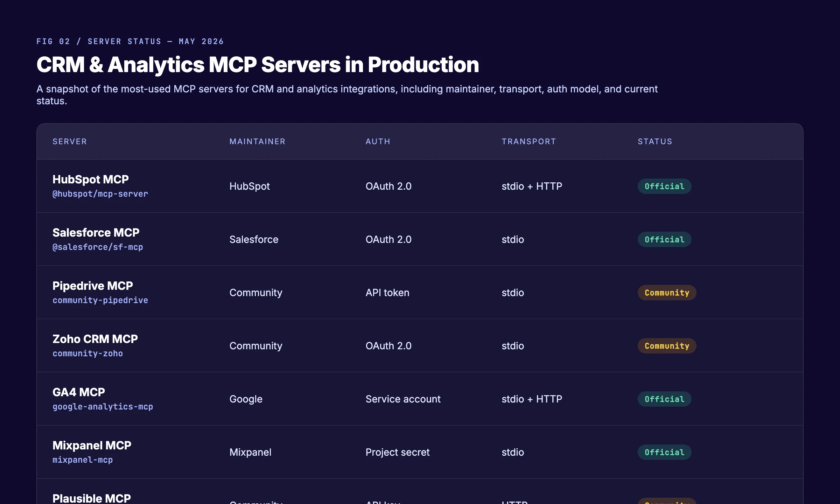The width and height of the screenshot is (840, 504).
Task: Click the google-analytics-mcp package name
Action: [103, 407]
